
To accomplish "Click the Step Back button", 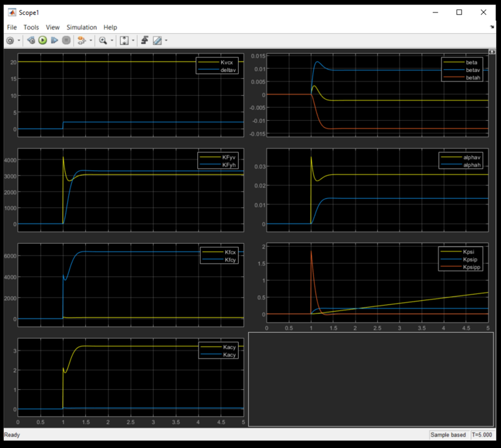I will tap(30, 41).
